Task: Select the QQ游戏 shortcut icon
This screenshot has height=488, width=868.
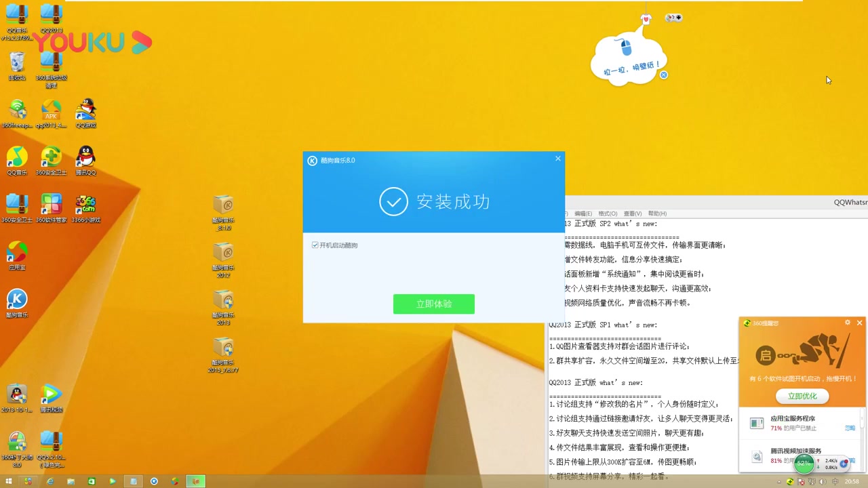Action: 85,113
